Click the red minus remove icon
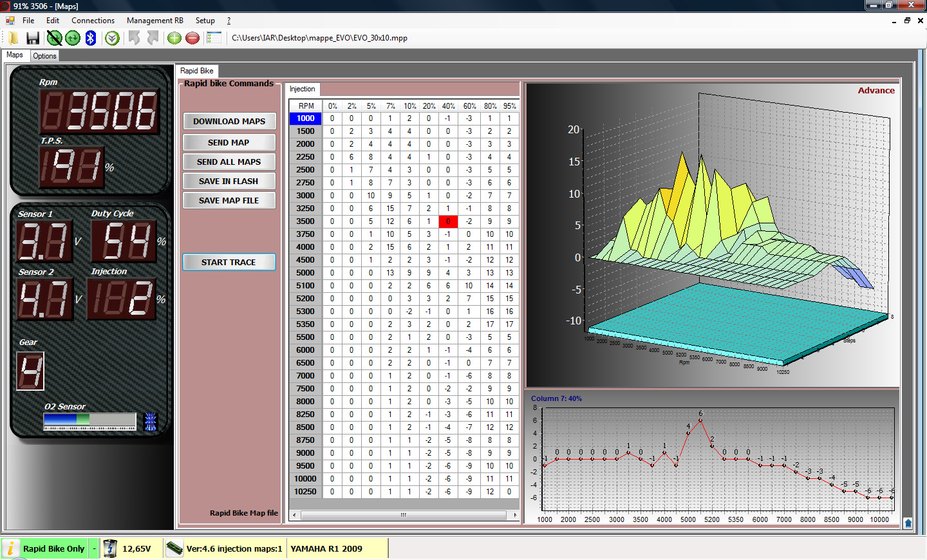 [192, 38]
